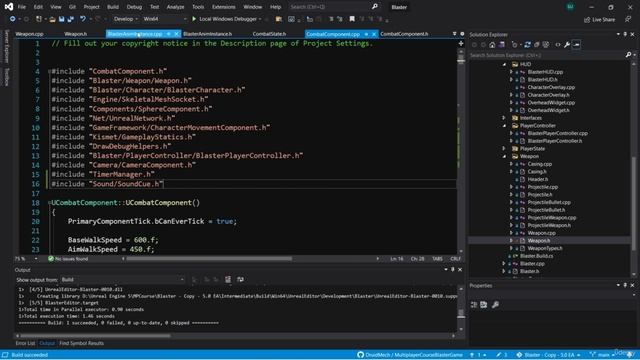The height and width of the screenshot is (360, 640).
Task: Toggle pin on BlasterAnimInstance.cpp tab
Action: (x=169, y=34)
